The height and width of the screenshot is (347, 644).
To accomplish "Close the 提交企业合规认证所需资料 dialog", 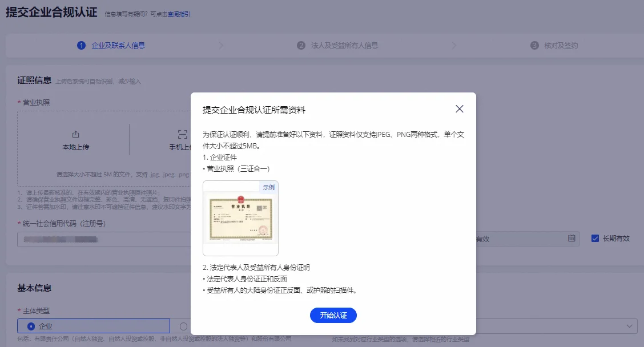I will pyautogui.click(x=460, y=109).
